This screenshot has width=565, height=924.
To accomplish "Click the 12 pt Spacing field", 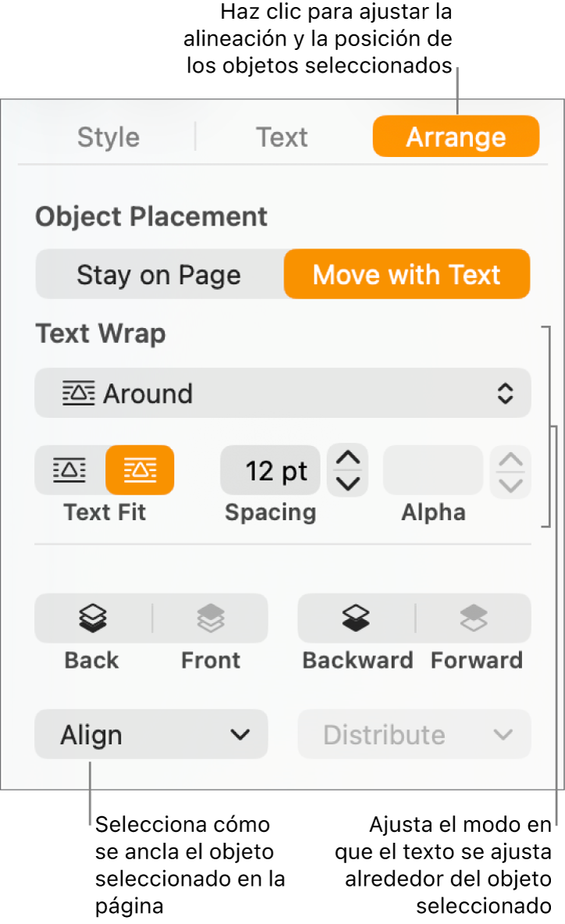I will [270, 471].
